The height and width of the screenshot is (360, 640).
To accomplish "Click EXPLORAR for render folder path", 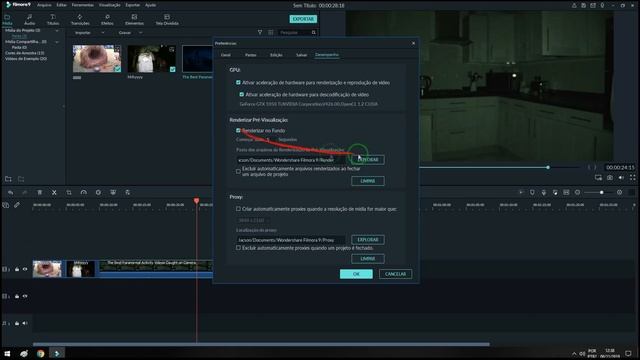I will (368, 160).
